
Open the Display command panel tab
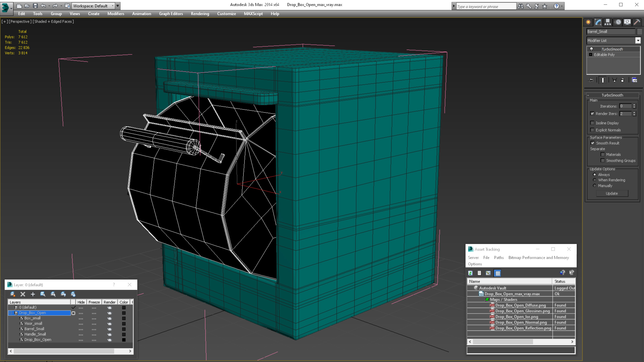pos(627,22)
